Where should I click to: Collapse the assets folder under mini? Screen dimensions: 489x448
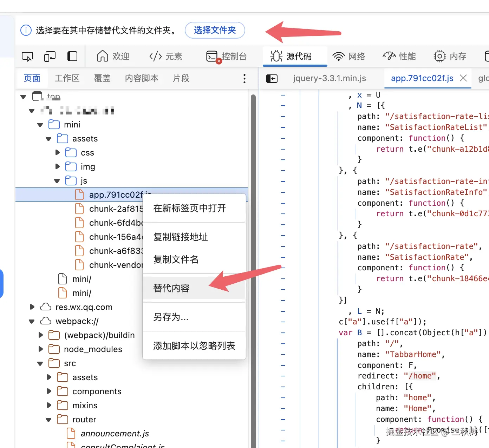(x=48, y=139)
